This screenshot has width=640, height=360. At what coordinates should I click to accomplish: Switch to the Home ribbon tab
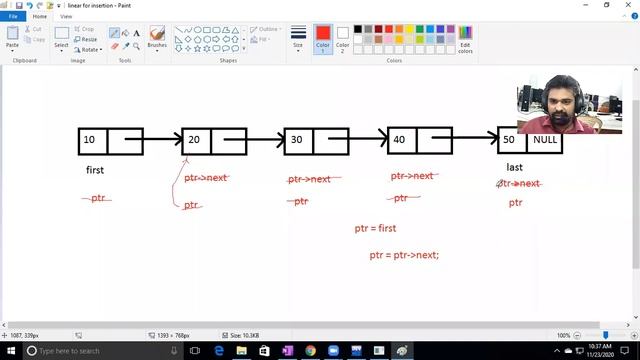(40, 16)
